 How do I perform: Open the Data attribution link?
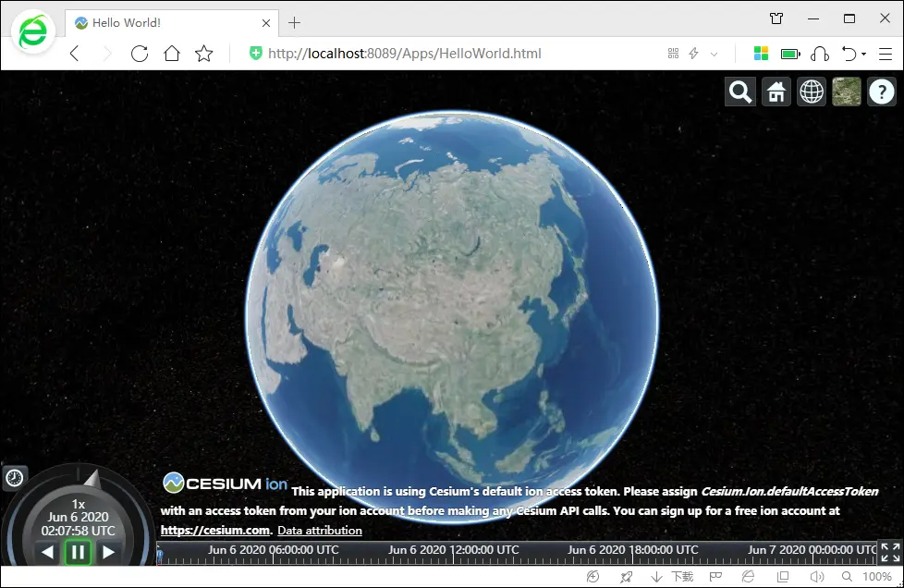(320, 531)
